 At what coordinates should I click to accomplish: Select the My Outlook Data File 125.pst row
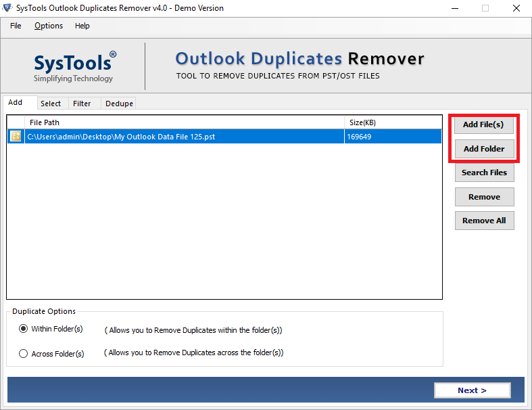[x=224, y=137]
